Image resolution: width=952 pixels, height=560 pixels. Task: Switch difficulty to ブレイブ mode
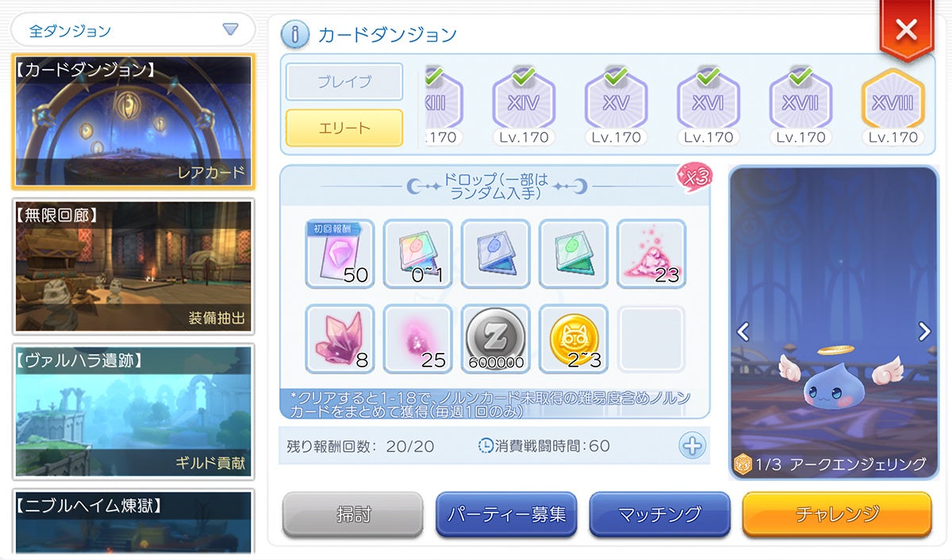tap(344, 82)
